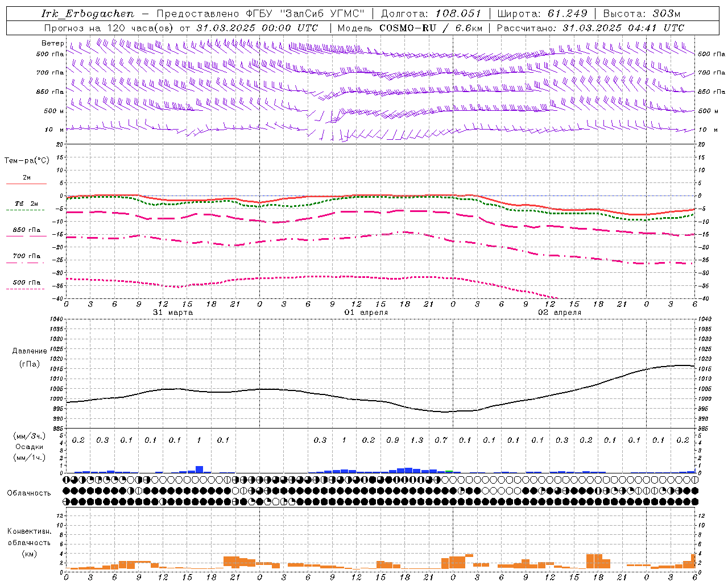Click the date label 02 апреля
This screenshot has height=582, width=728.
coord(560,313)
